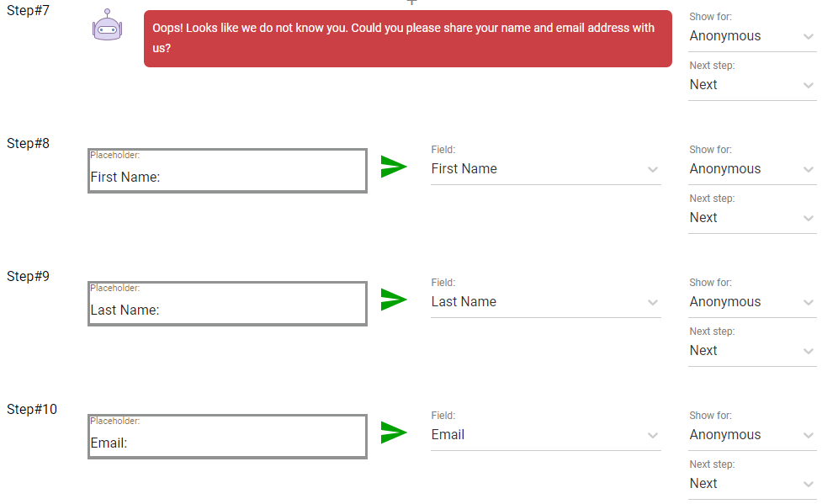Open Step#7 Next step dropdown
The image size is (822, 504).
(752, 85)
